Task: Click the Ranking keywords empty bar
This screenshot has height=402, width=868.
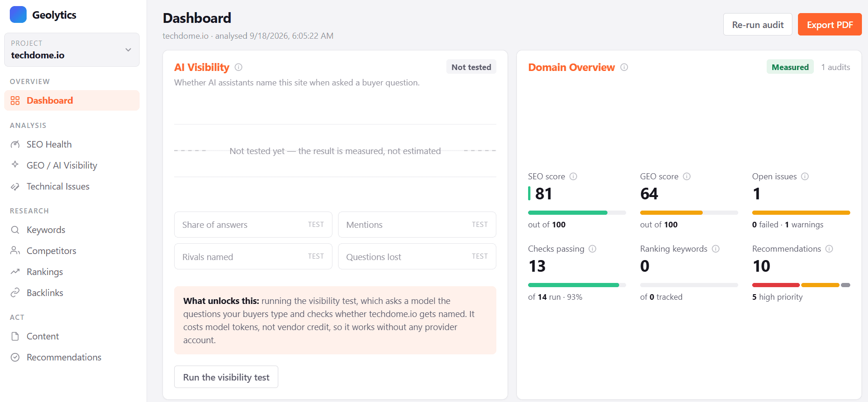Action: [689, 285]
